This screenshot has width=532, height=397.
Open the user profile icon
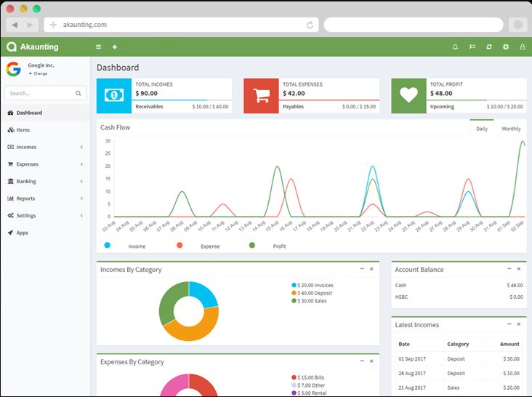point(523,47)
